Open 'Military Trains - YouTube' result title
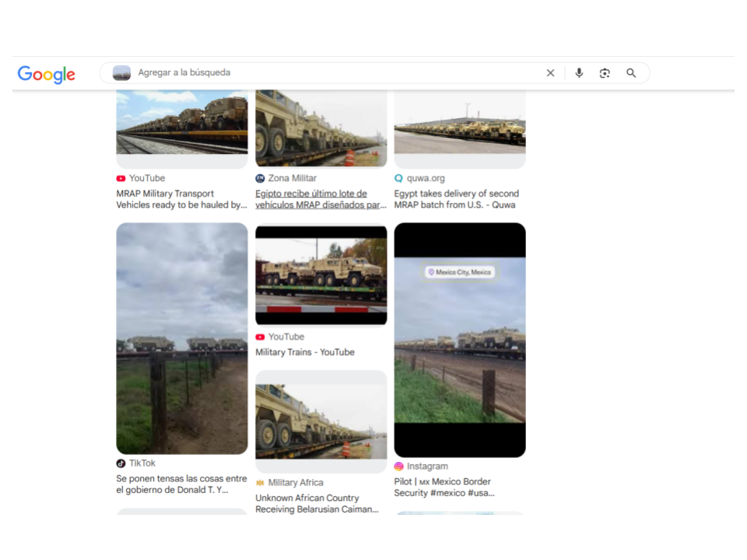The width and height of the screenshot is (747, 560). [x=305, y=352]
